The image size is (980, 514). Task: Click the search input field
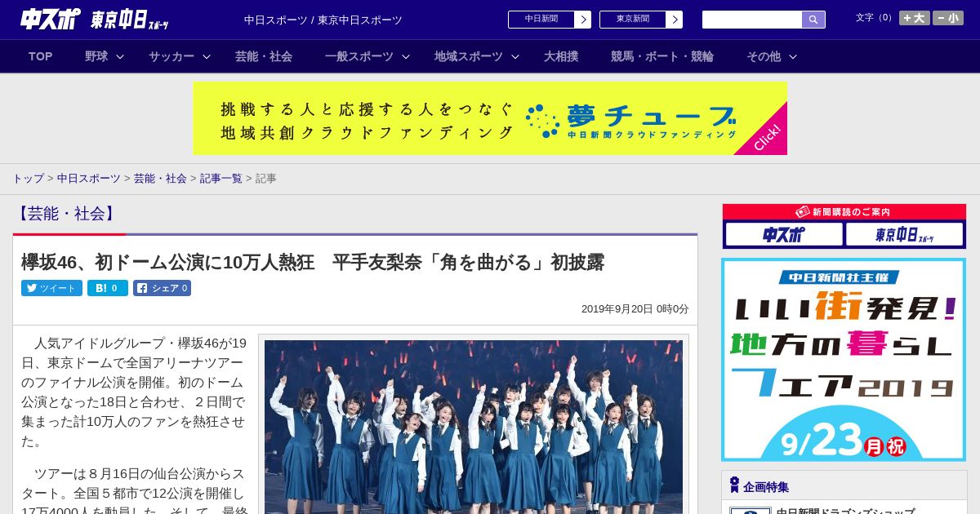tap(752, 20)
